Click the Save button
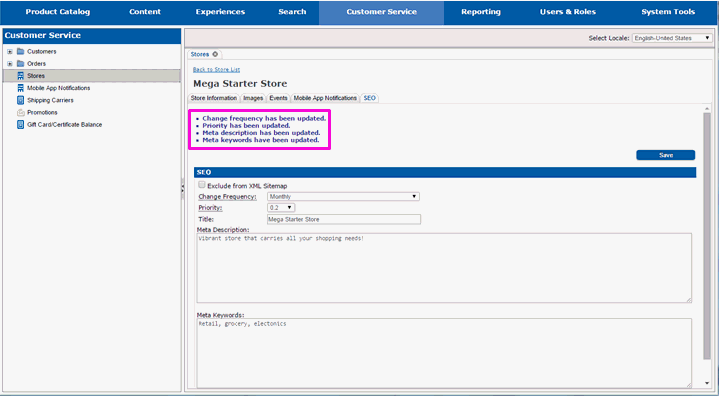Image resolution: width=719 pixels, height=396 pixels. (x=665, y=155)
